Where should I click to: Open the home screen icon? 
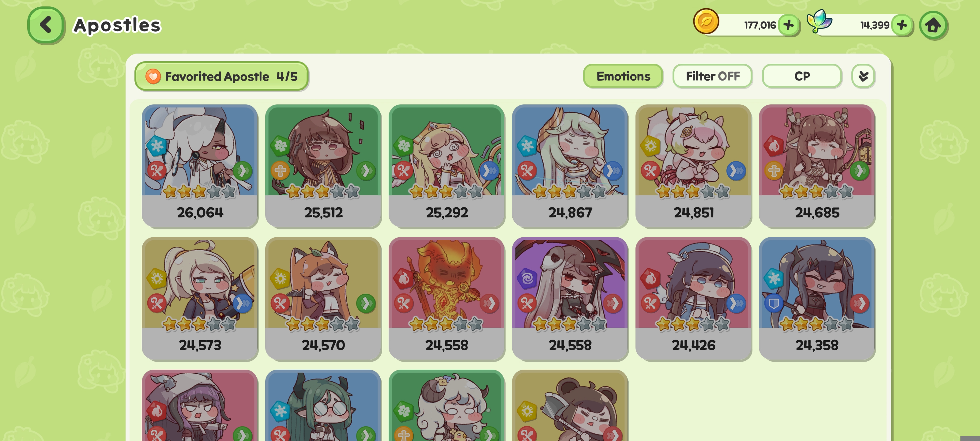click(x=933, y=25)
